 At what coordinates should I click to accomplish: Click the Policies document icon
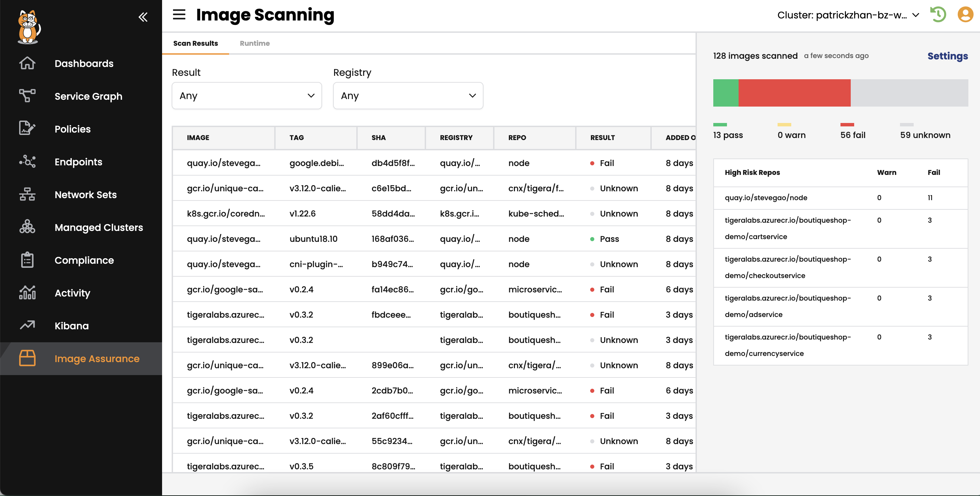(27, 129)
